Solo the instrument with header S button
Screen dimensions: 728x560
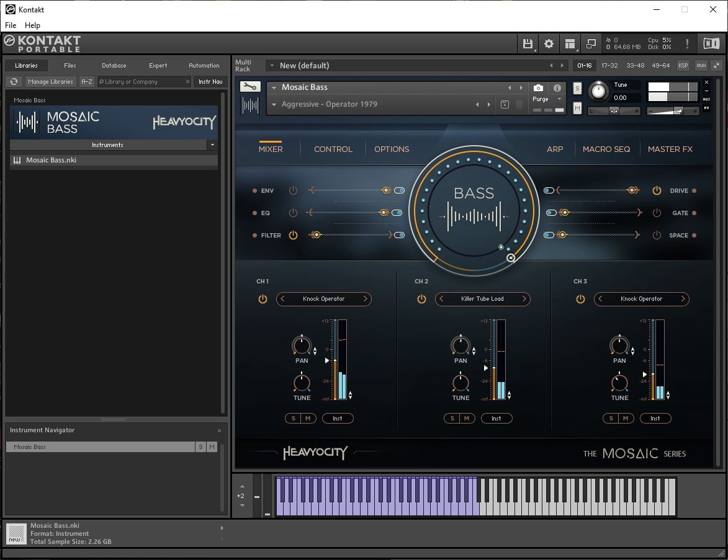tap(577, 88)
